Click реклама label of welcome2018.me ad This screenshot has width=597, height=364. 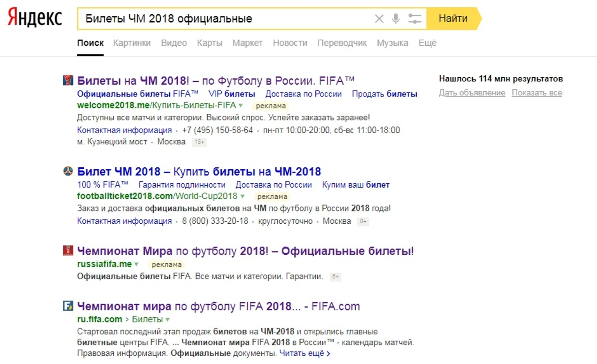(x=271, y=106)
